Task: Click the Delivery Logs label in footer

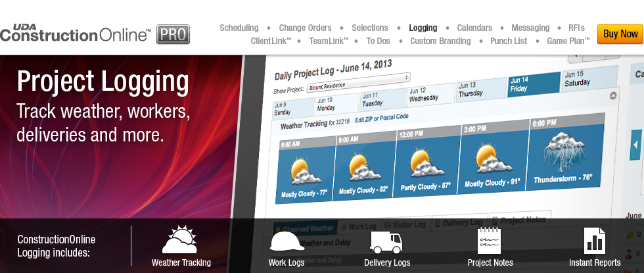Action: 387,262
